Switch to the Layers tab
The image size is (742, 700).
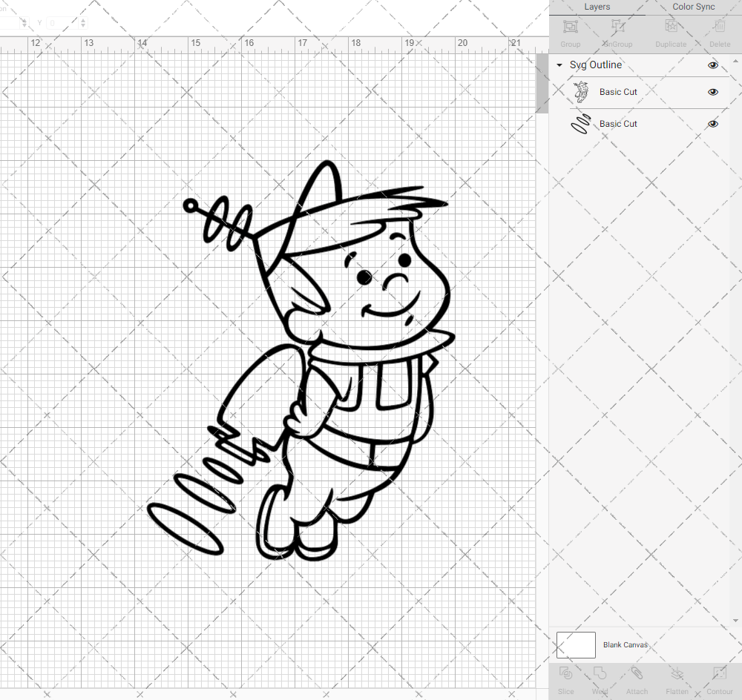click(597, 7)
